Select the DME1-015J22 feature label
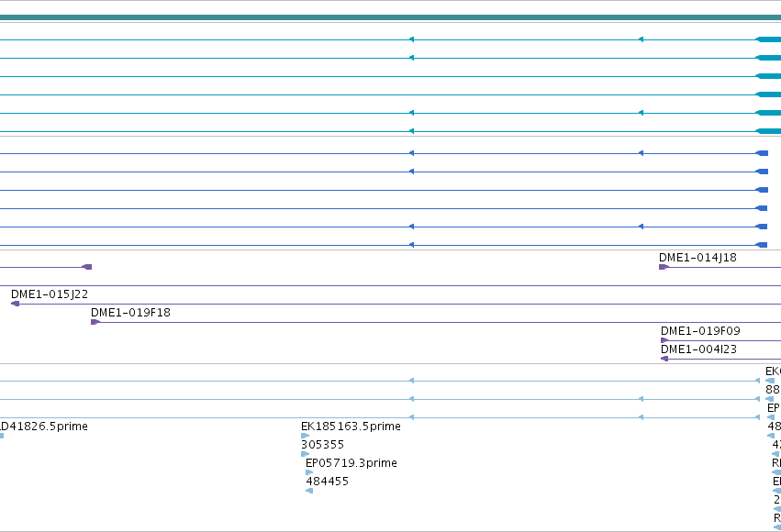The width and height of the screenshot is (781, 532). coord(50,294)
